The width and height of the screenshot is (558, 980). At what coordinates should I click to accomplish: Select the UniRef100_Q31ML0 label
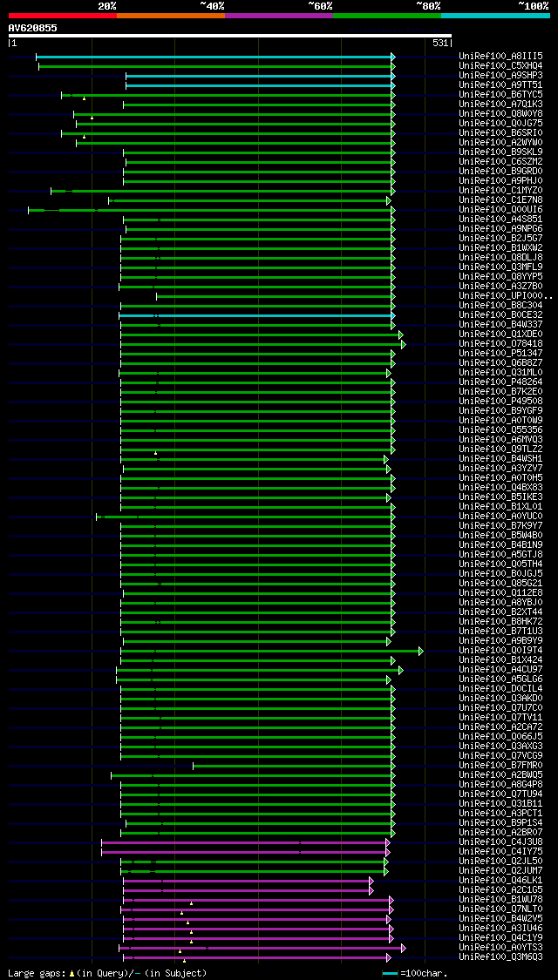click(500, 373)
